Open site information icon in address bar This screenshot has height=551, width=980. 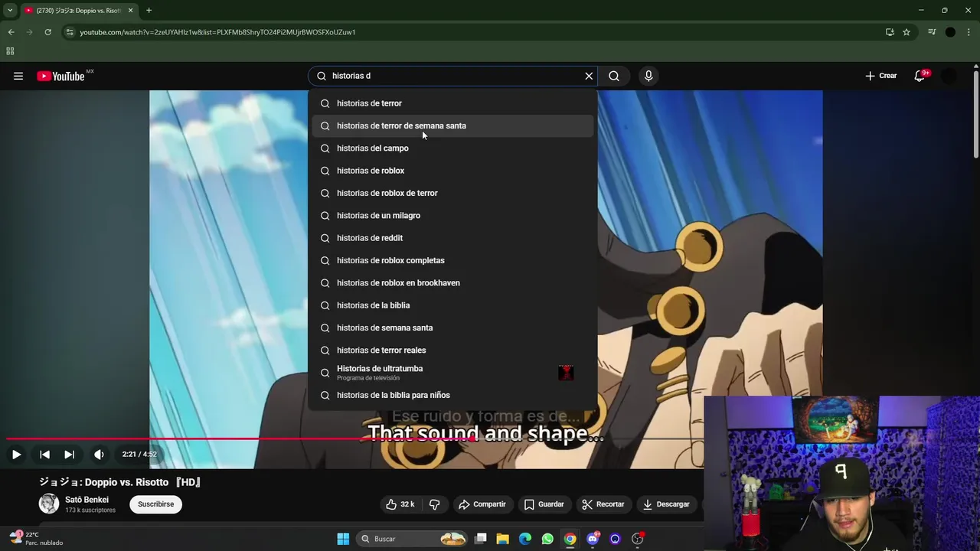pyautogui.click(x=70, y=32)
